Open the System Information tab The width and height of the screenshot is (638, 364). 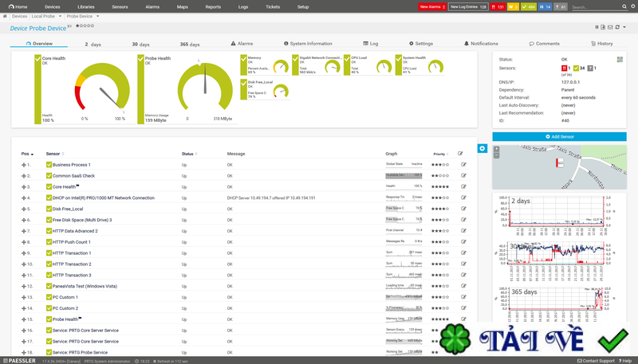click(308, 44)
